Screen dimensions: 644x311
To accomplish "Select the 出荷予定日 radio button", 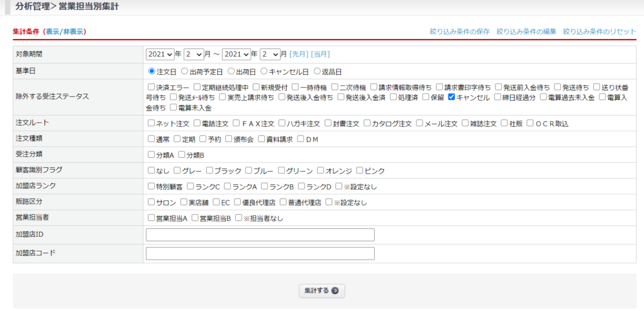I will click(x=185, y=72).
